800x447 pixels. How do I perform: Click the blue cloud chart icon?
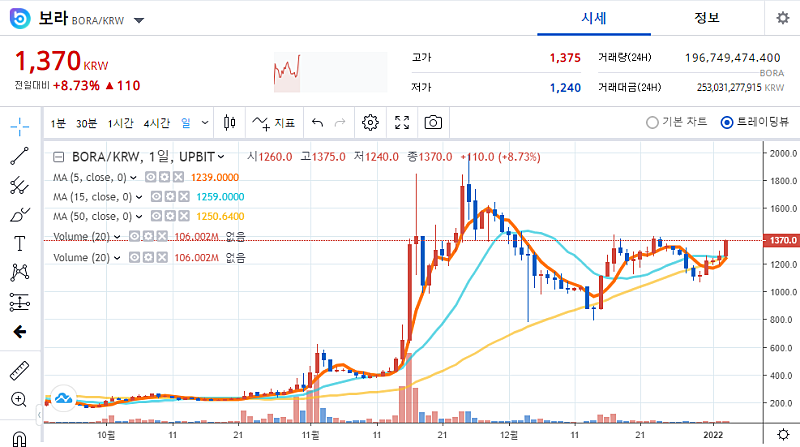64,398
